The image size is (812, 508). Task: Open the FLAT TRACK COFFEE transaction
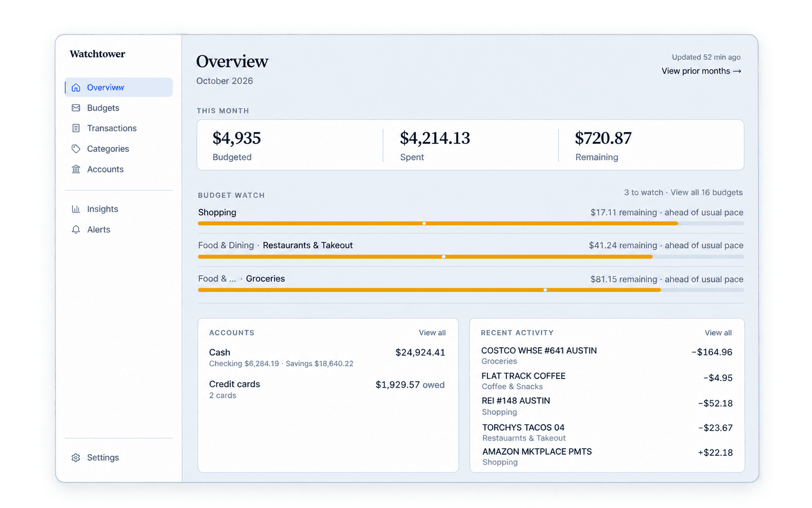607,381
